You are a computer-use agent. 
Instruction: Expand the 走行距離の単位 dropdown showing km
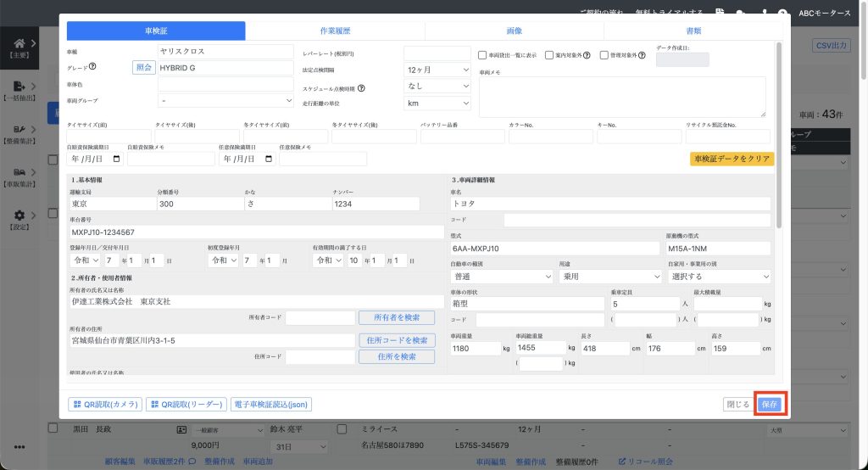[437, 104]
